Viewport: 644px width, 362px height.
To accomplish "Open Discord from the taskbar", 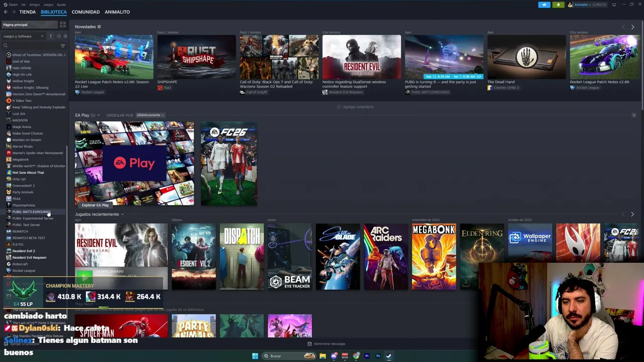I will point(334,356).
